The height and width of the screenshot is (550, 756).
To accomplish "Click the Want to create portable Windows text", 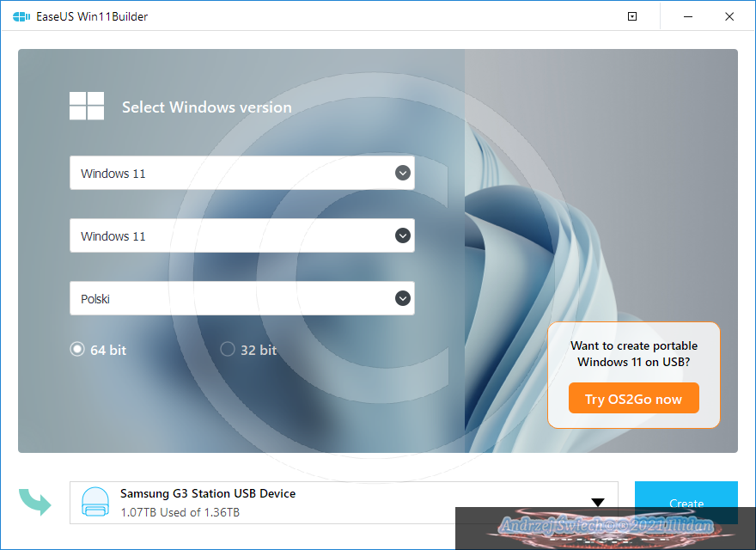I will [633, 354].
